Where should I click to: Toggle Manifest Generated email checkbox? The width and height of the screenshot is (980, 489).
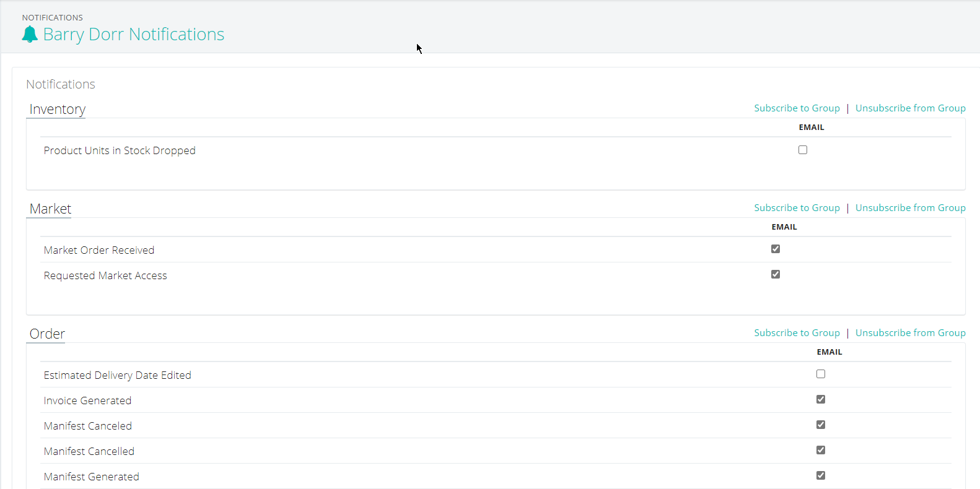point(821,475)
